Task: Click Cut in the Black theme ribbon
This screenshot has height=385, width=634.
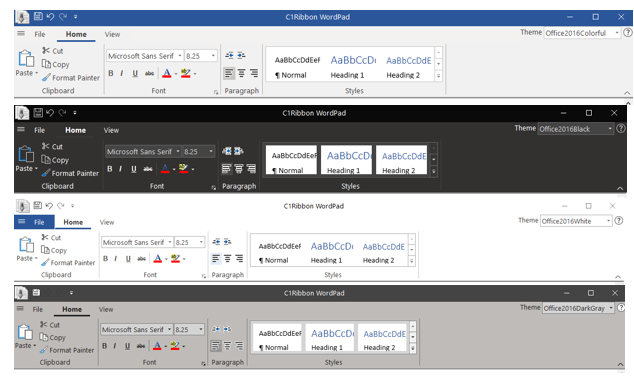Action: [52, 146]
